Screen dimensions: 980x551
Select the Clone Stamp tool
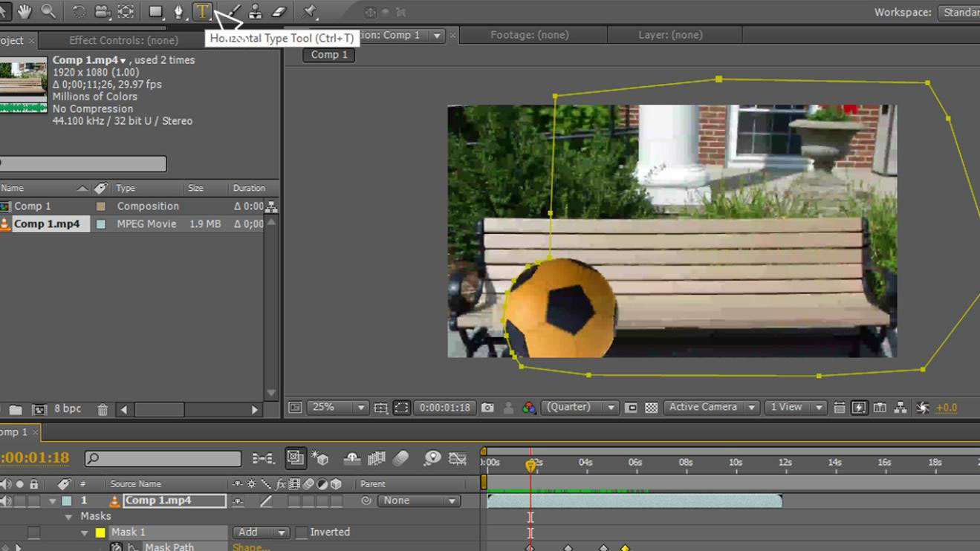[255, 11]
